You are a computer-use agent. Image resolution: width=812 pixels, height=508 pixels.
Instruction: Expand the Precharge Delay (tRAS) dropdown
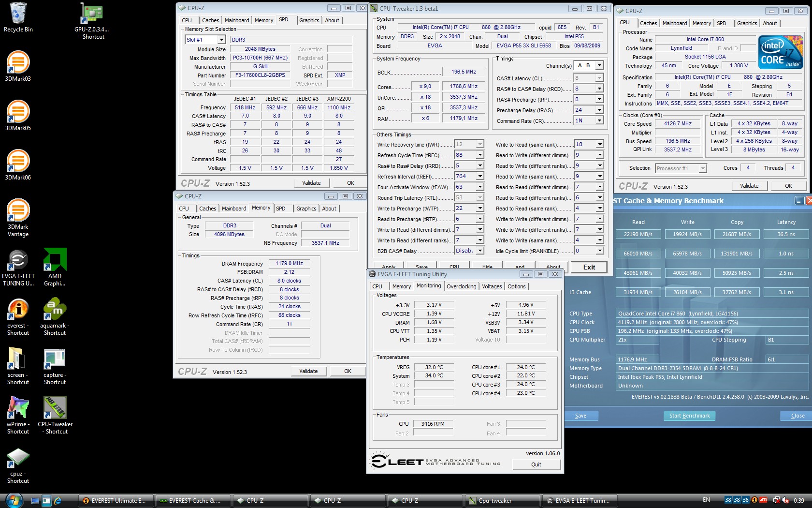599,110
